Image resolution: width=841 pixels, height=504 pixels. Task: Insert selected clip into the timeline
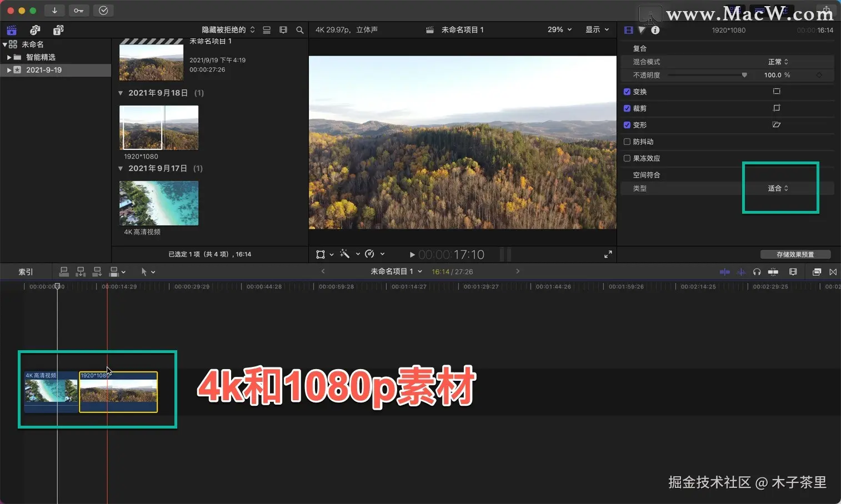point(81,271)
